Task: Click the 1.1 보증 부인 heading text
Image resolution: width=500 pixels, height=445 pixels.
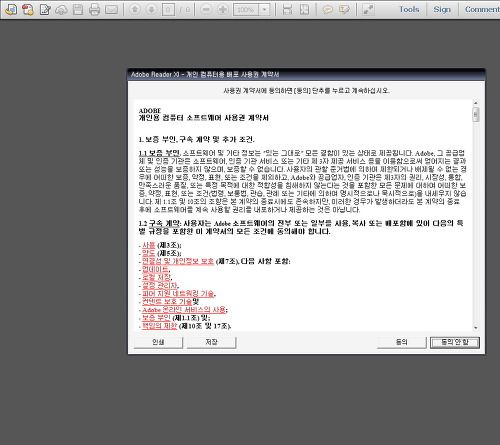Action: pyautogui.click(x=159, y=153)
